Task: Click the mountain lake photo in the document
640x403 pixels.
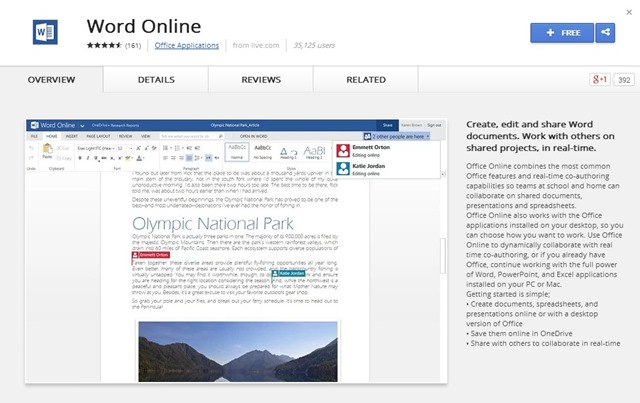Action: click(238, 352)
